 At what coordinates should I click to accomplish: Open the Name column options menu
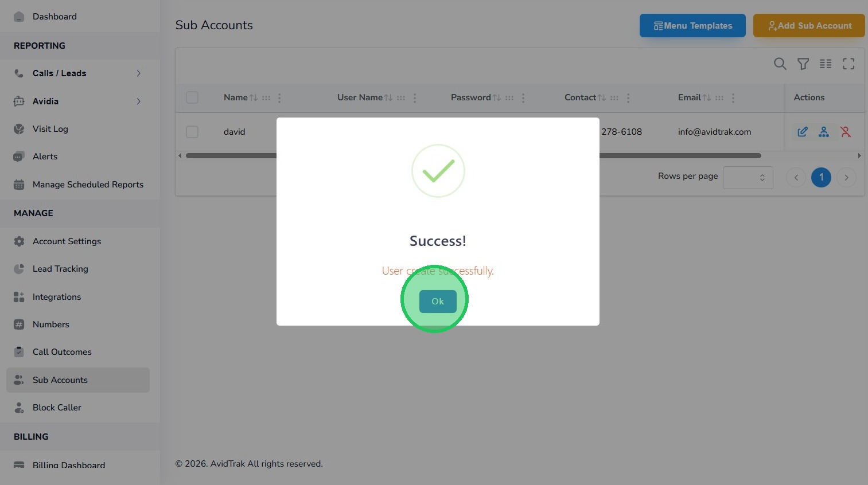279,98
